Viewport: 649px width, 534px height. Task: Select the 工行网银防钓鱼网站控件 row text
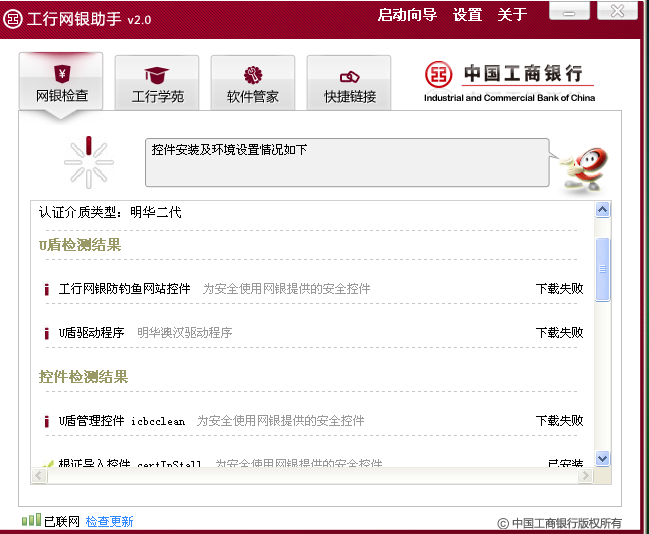click(125, 289)
